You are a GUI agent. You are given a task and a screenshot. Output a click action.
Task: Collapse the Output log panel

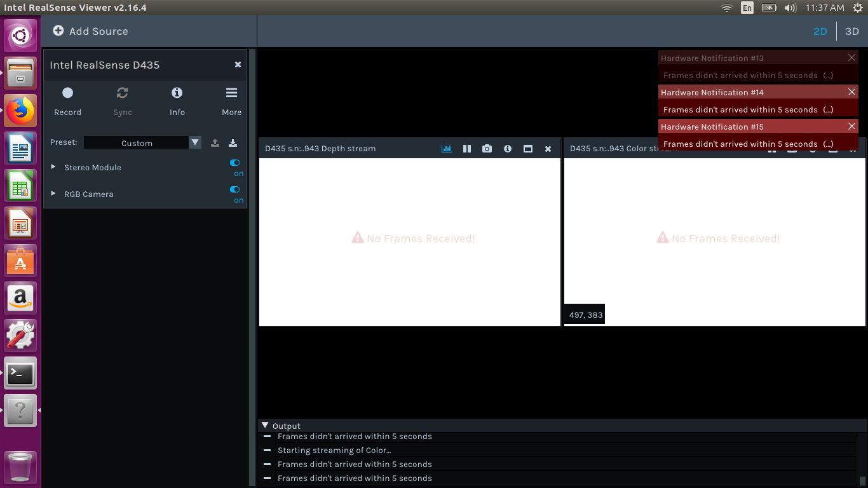(x=266, y=426)
